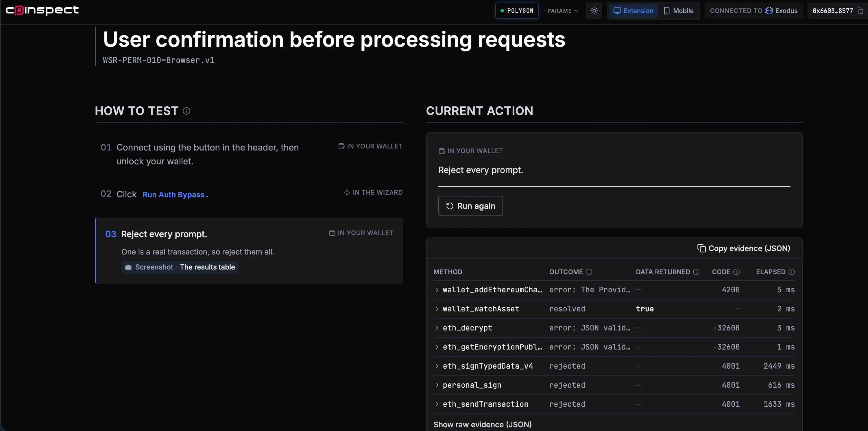Click the Exodus wallet logo in header
The height and width of the screenshot is (431, 868).
(769, 11)
